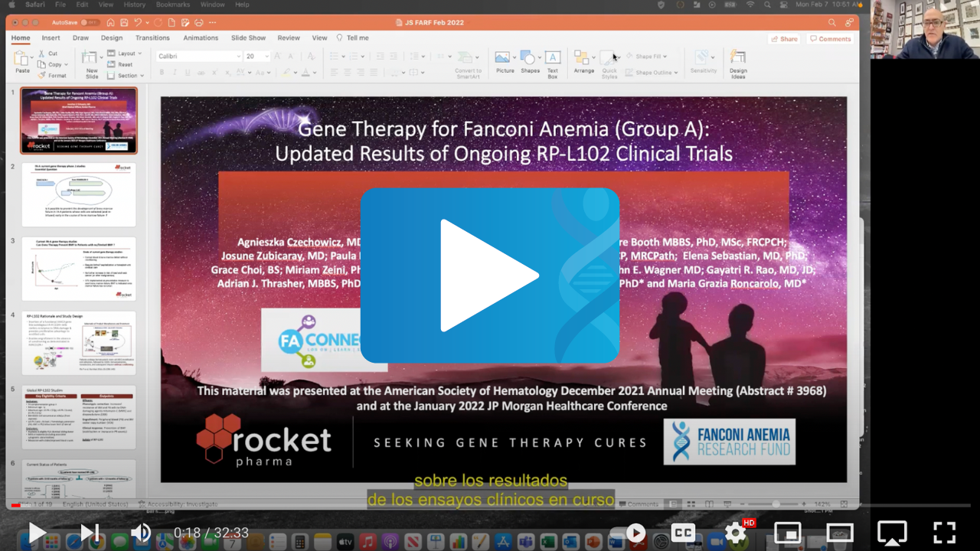
Task: Open the Slide Show menu
Action: [x=248, y=37]
